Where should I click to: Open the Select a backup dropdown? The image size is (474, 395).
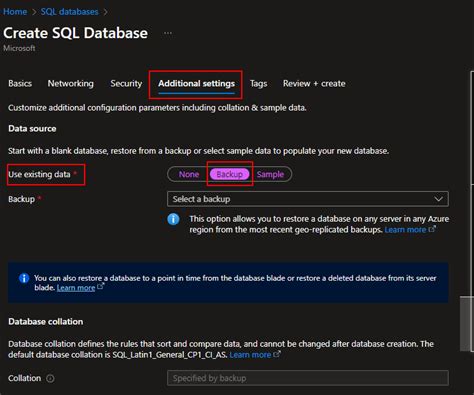click(308, 199)
